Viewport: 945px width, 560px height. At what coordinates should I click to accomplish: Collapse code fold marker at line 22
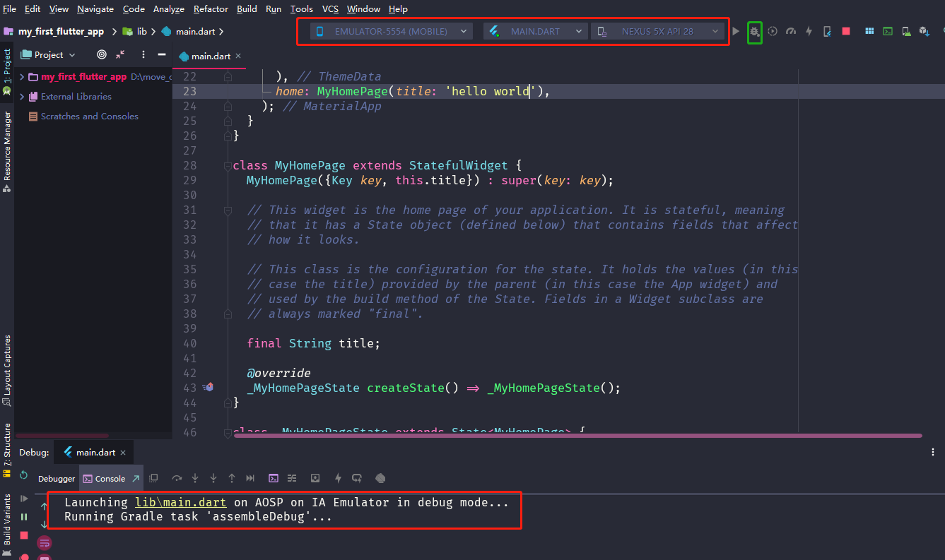[x=228, y=76]
